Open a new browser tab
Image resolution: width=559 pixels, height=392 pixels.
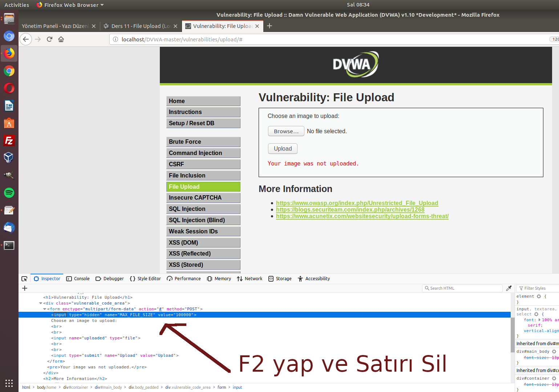pyautogui.click(x=270, y=26)
